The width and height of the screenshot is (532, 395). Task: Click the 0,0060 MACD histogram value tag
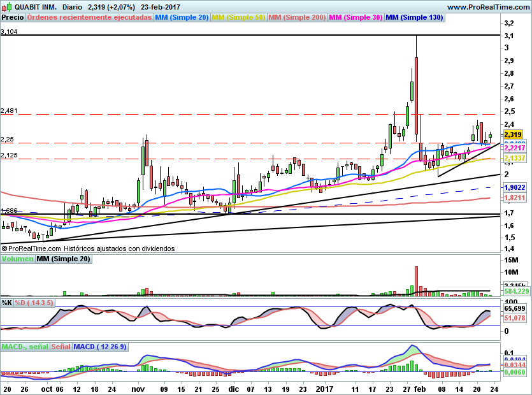pyautogui.click(x=515, y=372)
